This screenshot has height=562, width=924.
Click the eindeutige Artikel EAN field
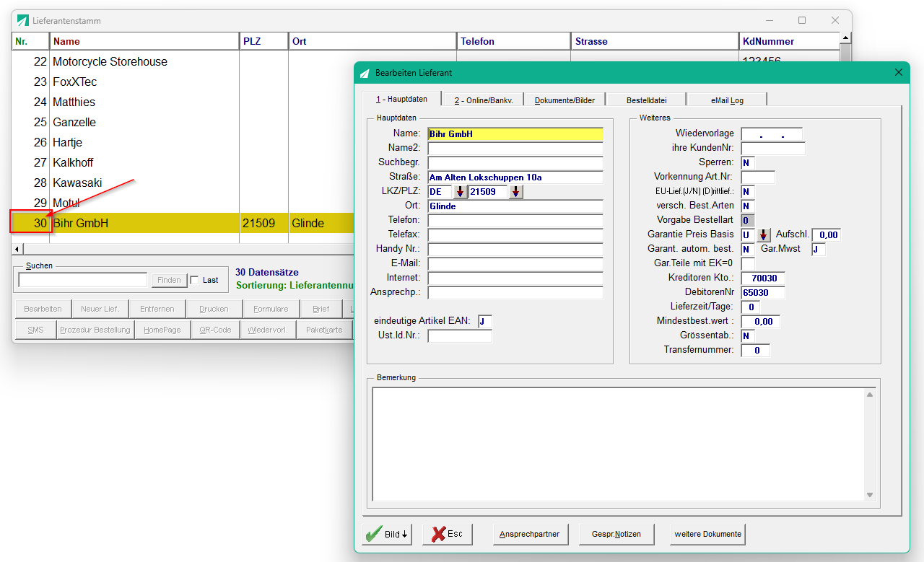pos(484,322)
